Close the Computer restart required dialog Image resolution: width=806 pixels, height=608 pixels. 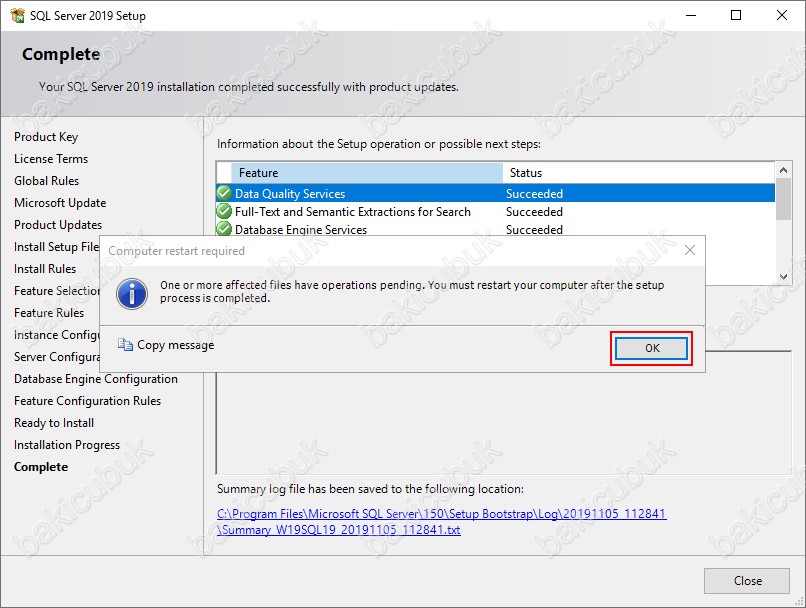(x=690, y=250)
